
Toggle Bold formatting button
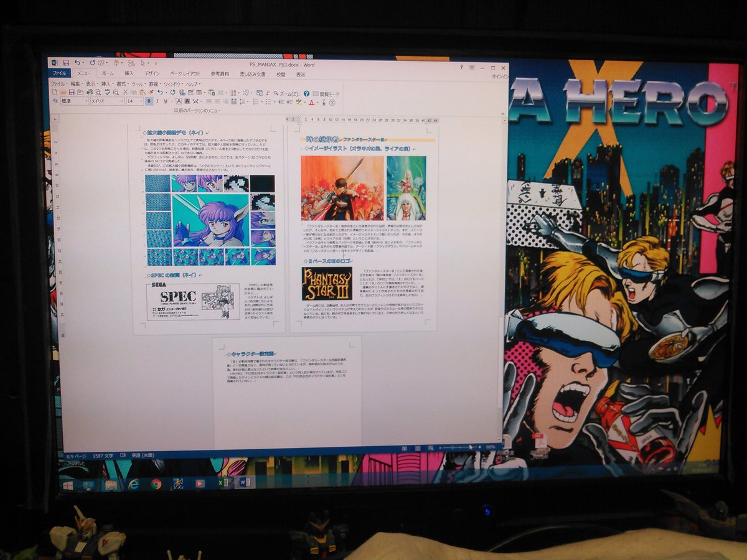click(149, 101)
